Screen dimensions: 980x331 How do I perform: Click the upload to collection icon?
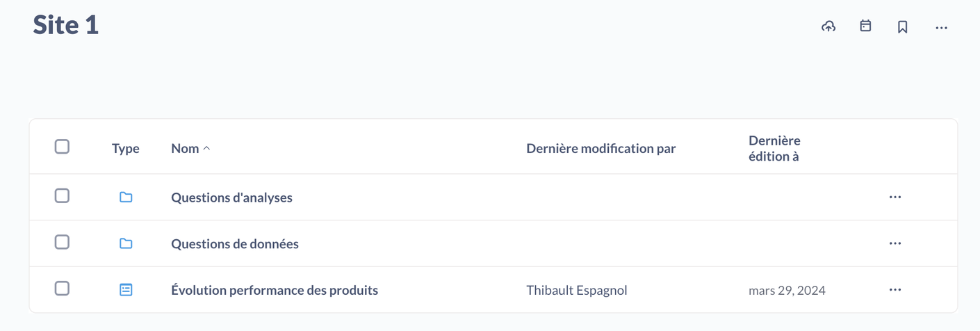tap(828, 27)
